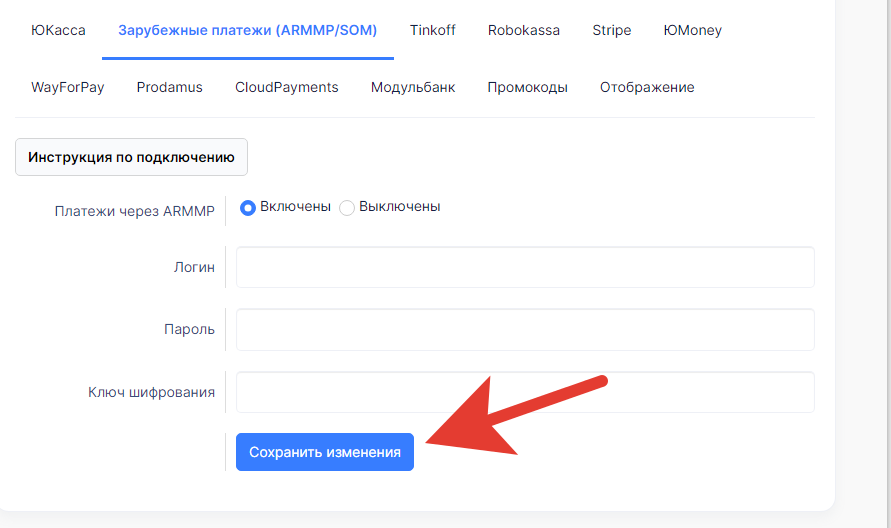Focus the Пароль input field

(x=525, y=330)
